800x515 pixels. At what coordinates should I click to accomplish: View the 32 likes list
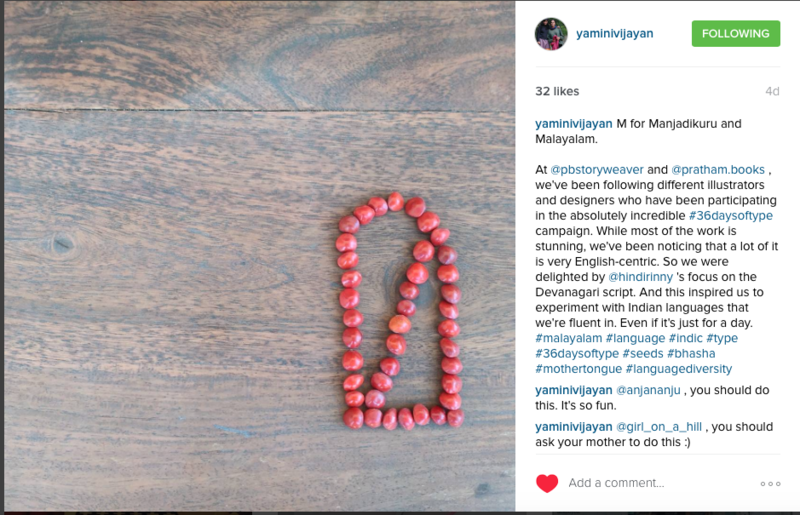(557, 91)
